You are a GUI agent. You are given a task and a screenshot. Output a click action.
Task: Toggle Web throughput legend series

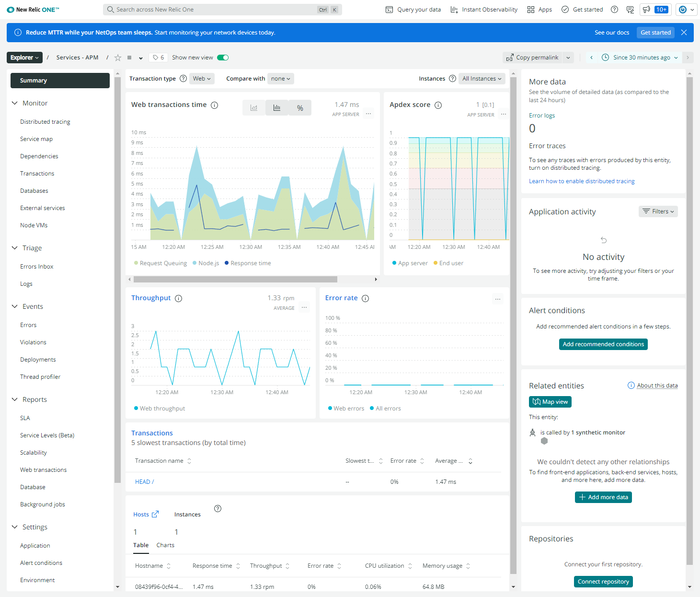pos(159,409)
